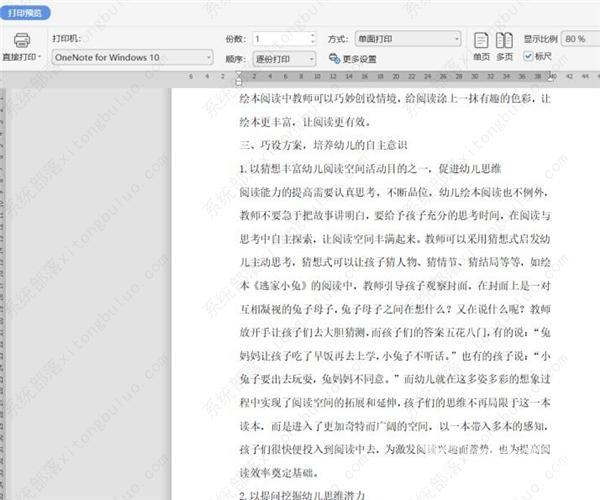The height and width of the screenshot is (500, 600).
Task: Click the right indent marker on the ruler
Action: point(550,77)
